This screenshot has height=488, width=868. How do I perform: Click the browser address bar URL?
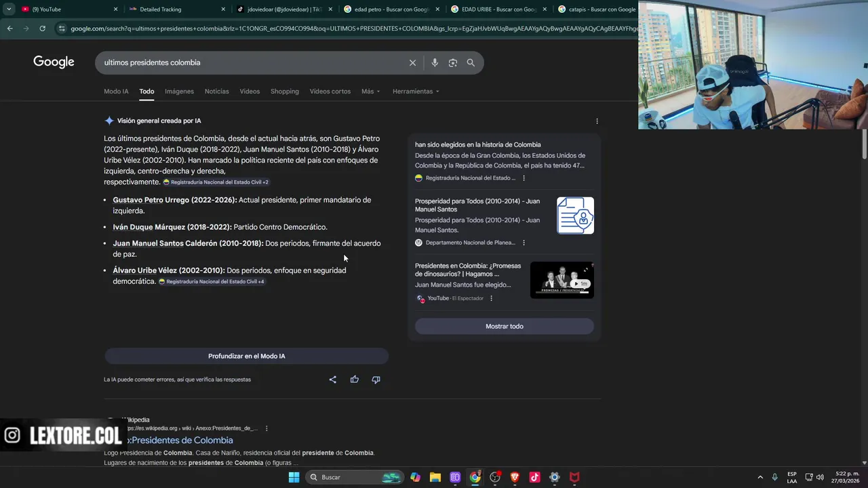click(x=353, y=28)
